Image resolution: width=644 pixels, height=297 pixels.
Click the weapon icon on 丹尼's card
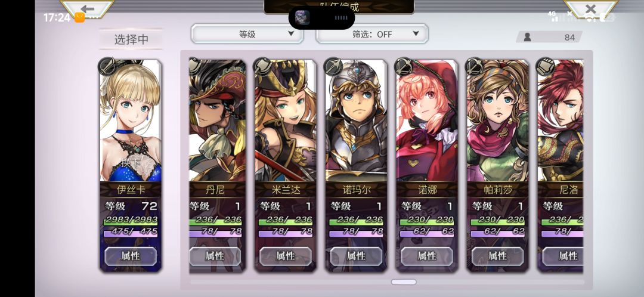click(x=194, y=66)
